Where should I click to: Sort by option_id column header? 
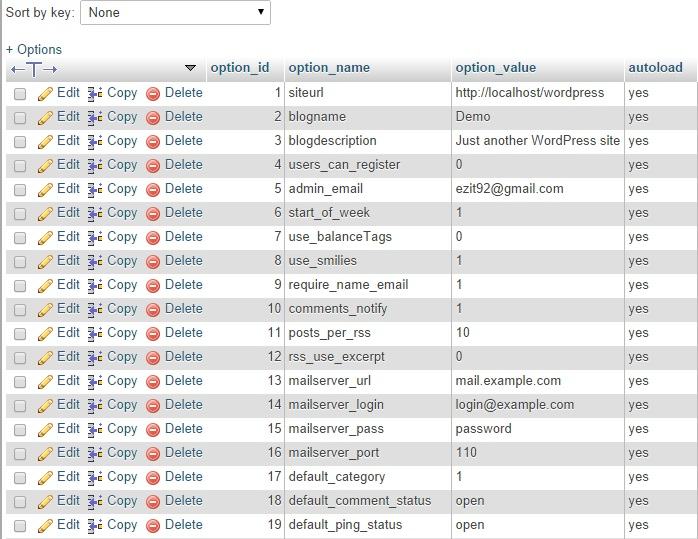click(240, 68)
